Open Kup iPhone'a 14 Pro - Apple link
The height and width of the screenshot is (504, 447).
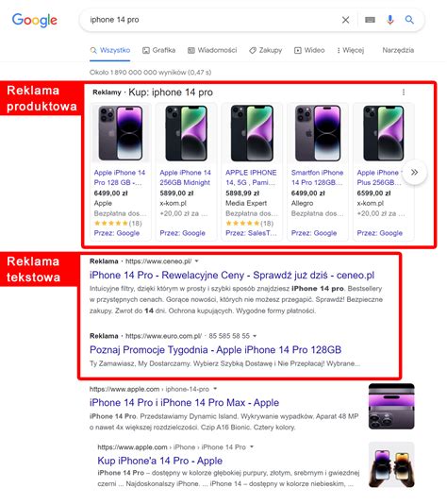[160, 461]
